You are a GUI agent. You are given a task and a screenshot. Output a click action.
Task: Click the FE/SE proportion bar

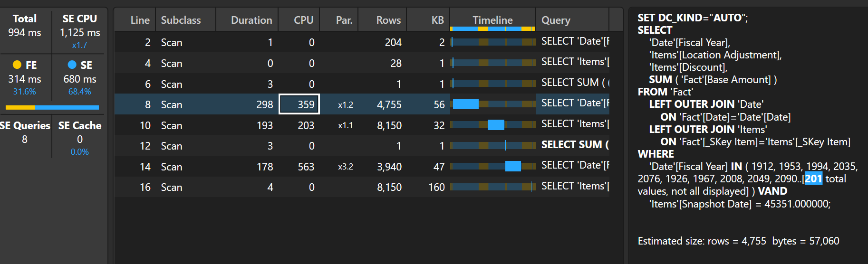52,107
